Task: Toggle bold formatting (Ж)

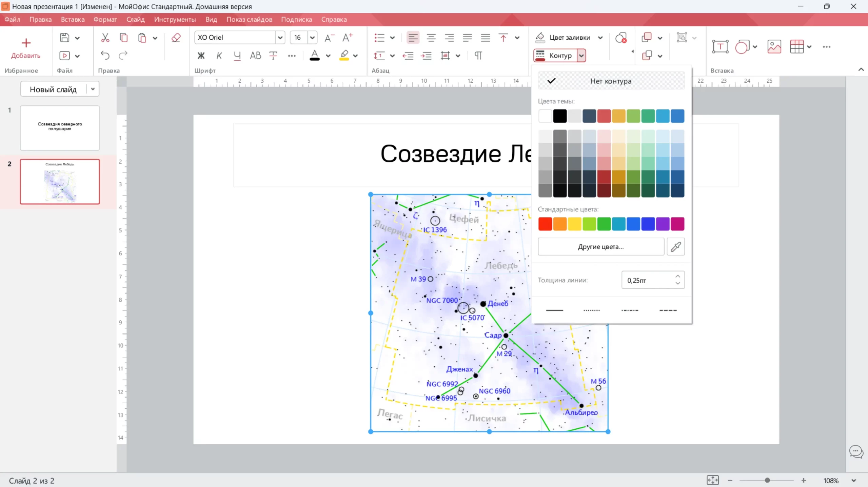Action: (x=201, y=56)
